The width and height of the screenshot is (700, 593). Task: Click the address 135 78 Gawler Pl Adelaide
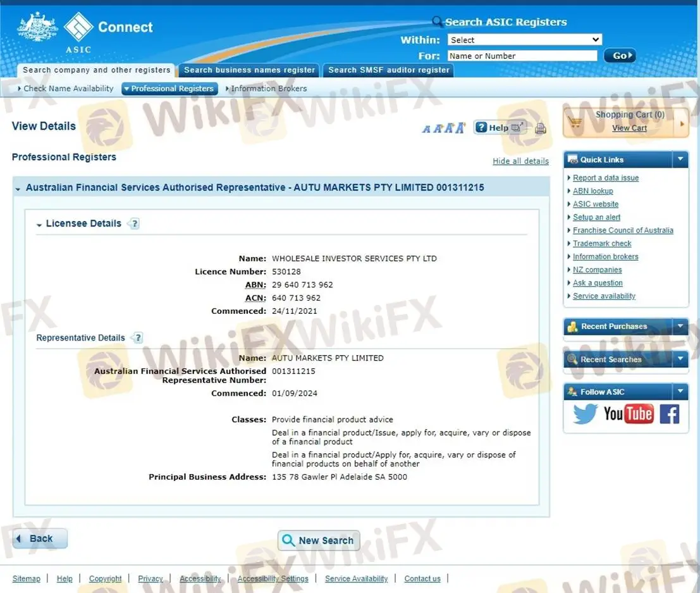pyautogui.click(x=340, y=477)
